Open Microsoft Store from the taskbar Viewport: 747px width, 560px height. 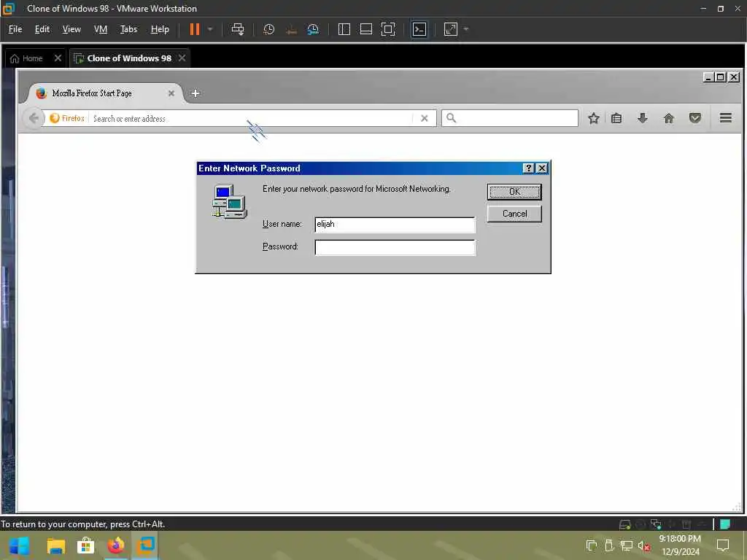86,545
